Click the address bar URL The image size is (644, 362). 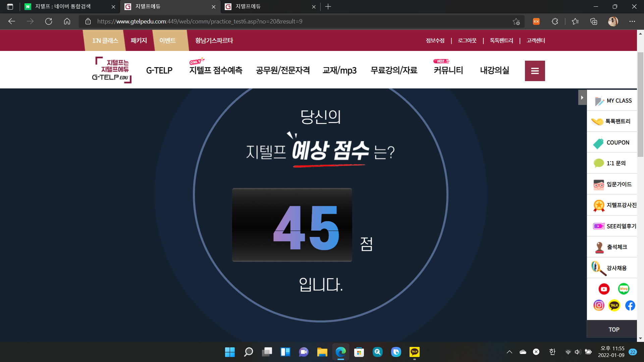pyautogui.click(x=200, y=21)
